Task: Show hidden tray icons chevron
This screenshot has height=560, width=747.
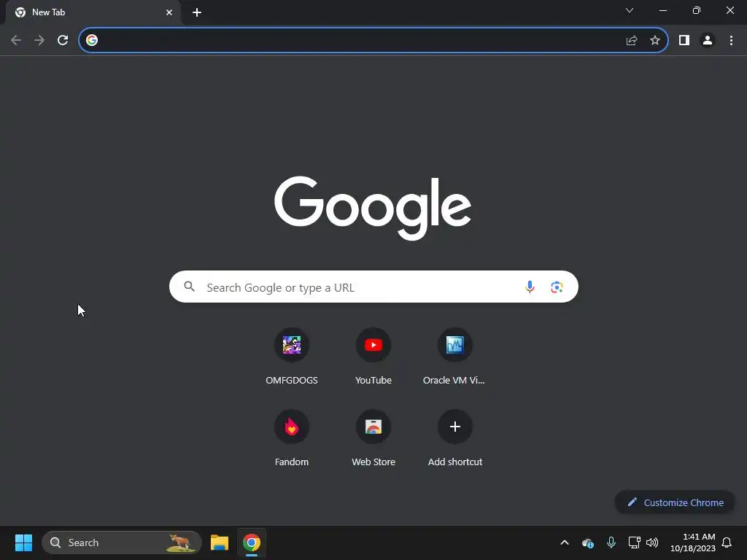Action: click(x=565, y=542)
